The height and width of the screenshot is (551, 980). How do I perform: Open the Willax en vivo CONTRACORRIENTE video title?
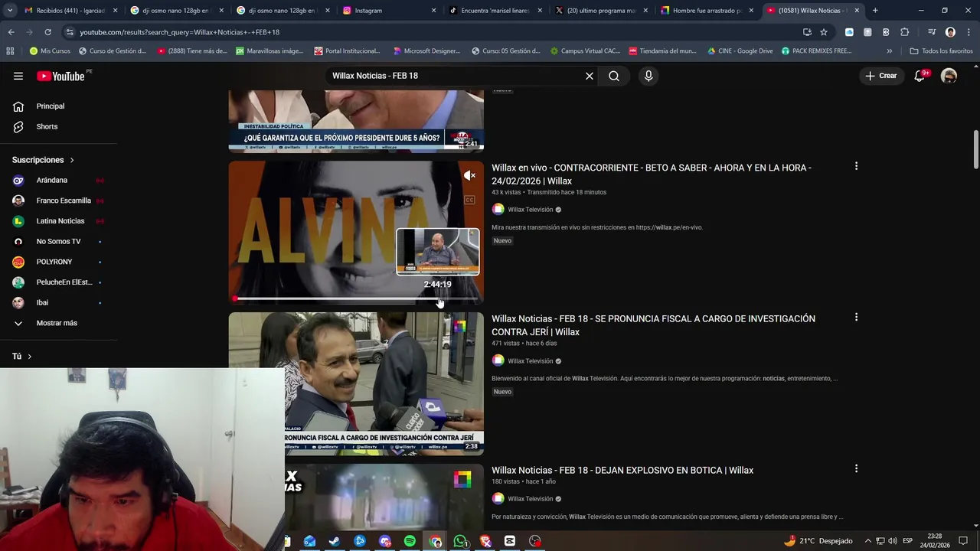click(651, 174)
